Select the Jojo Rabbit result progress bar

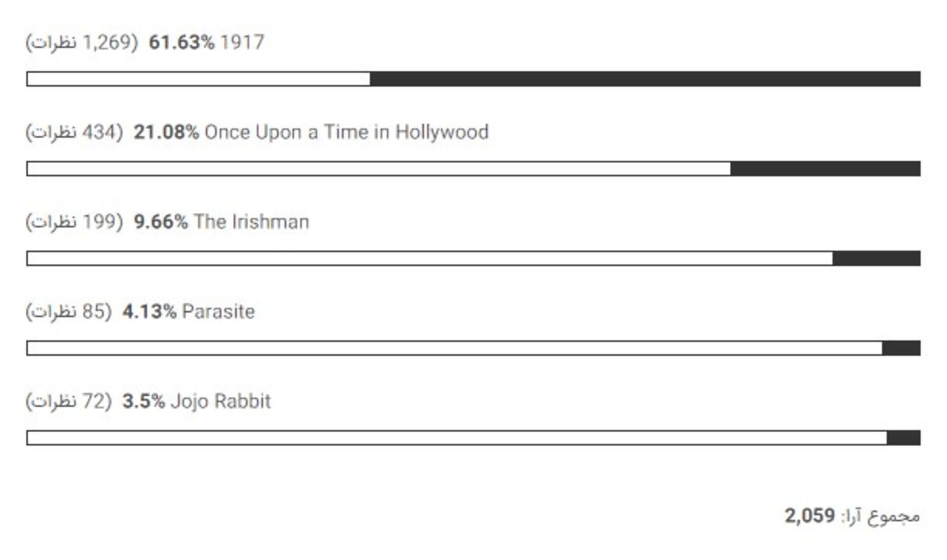click(x=473, y=438)
